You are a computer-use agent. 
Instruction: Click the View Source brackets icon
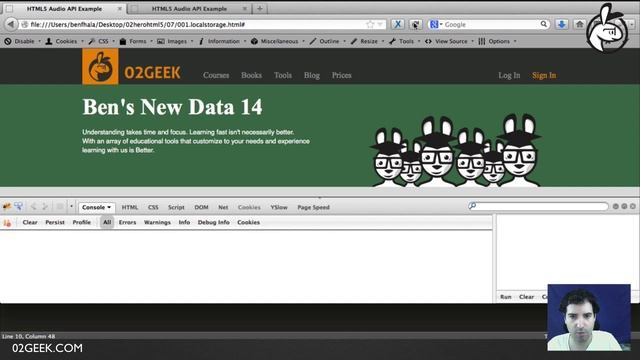click(428, 41)
